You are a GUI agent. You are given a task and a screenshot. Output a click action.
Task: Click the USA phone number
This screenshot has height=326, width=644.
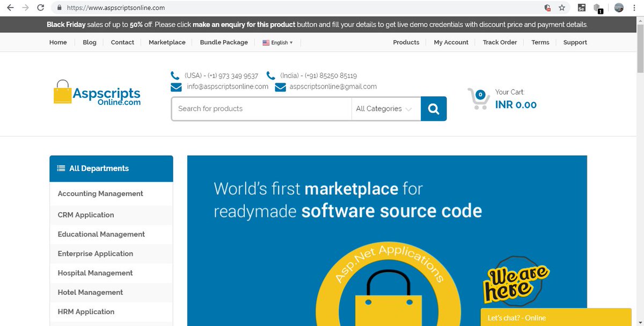click(221, 76)
